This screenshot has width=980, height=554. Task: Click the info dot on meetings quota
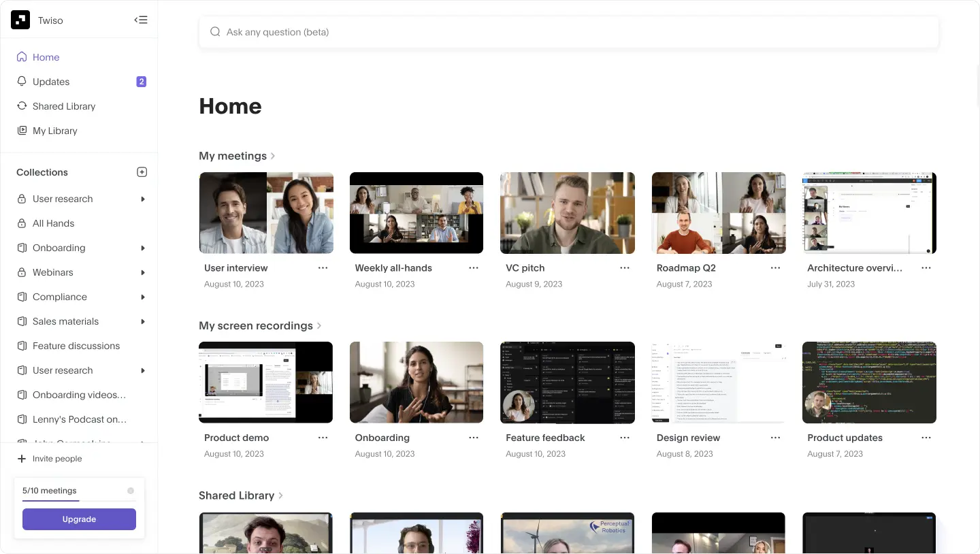pyautogui.click(x=131, y=491)
